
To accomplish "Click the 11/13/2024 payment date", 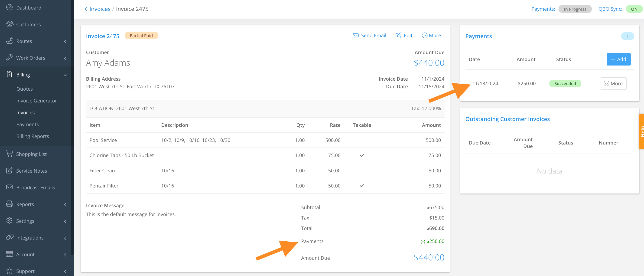I will point(485,84).
